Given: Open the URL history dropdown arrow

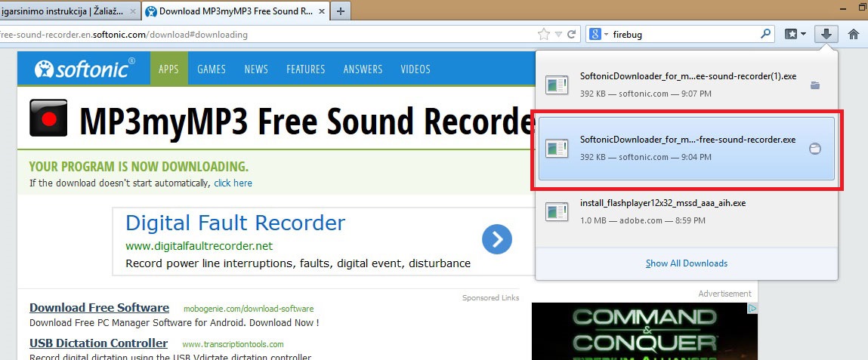Looking at the screenshot, I should click(558, 34).
